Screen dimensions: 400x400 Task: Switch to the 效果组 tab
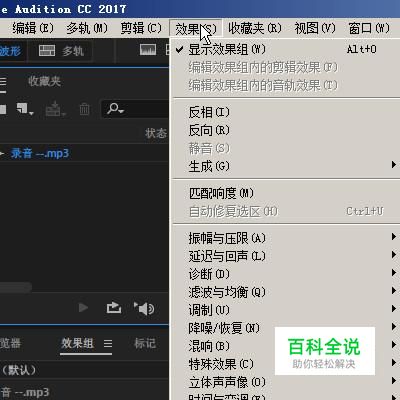point(77,343)
